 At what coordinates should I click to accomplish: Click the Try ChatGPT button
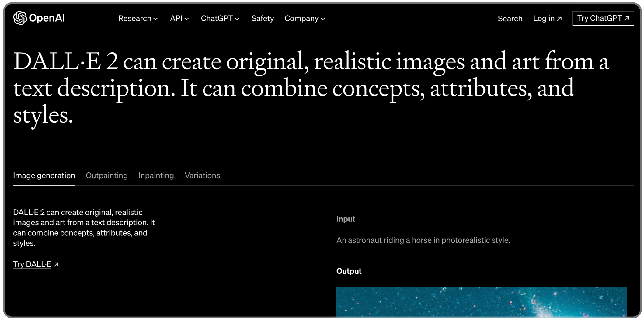603,18
